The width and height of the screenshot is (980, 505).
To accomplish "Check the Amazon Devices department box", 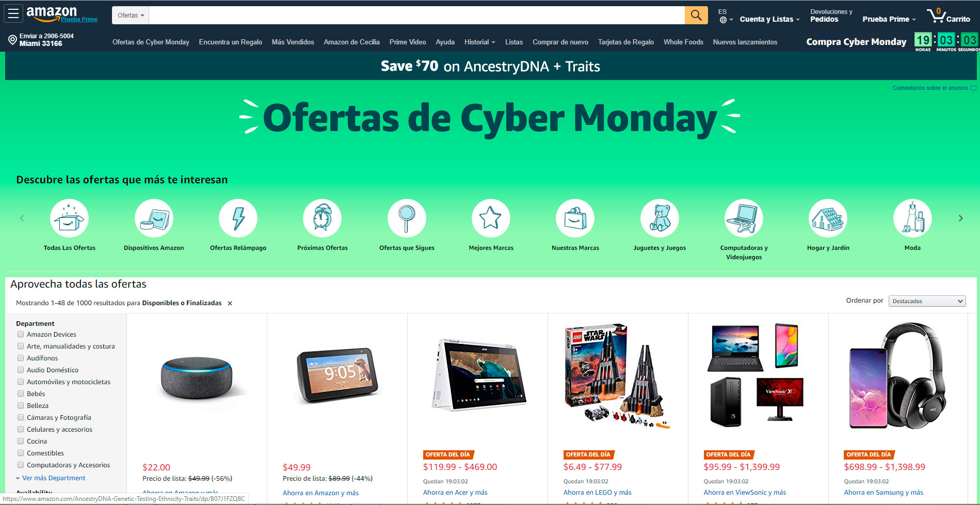I will [21, 334].
